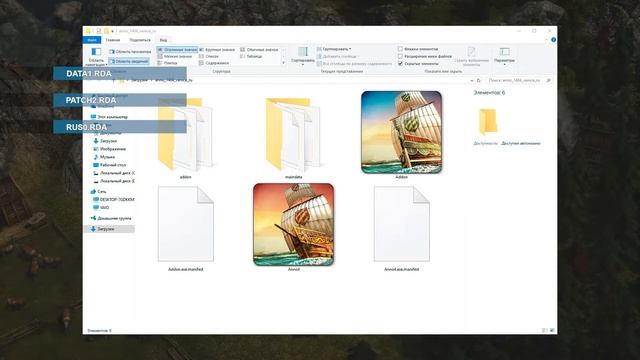Switch to details view via status bar icon

(545, 330)
